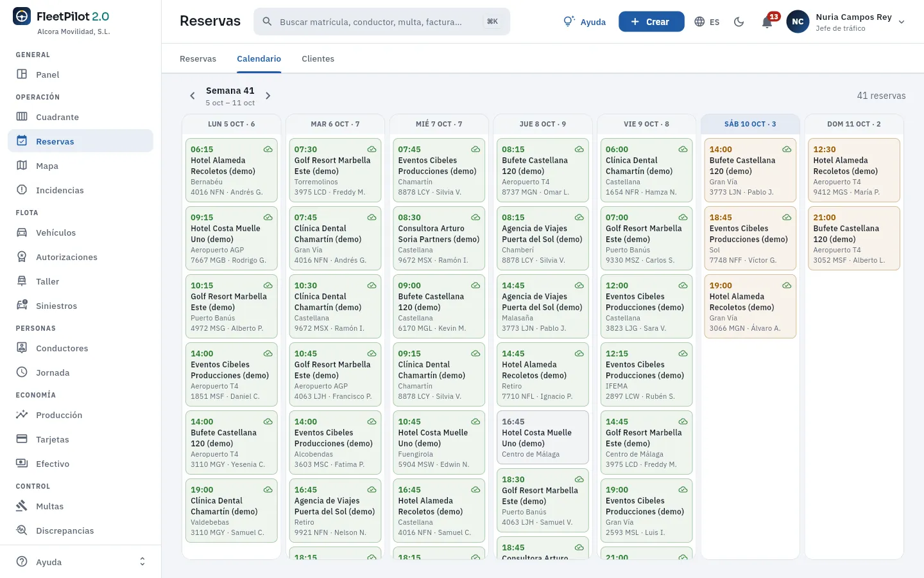Open Jornada in the sidebar

[x=80, y=372]
